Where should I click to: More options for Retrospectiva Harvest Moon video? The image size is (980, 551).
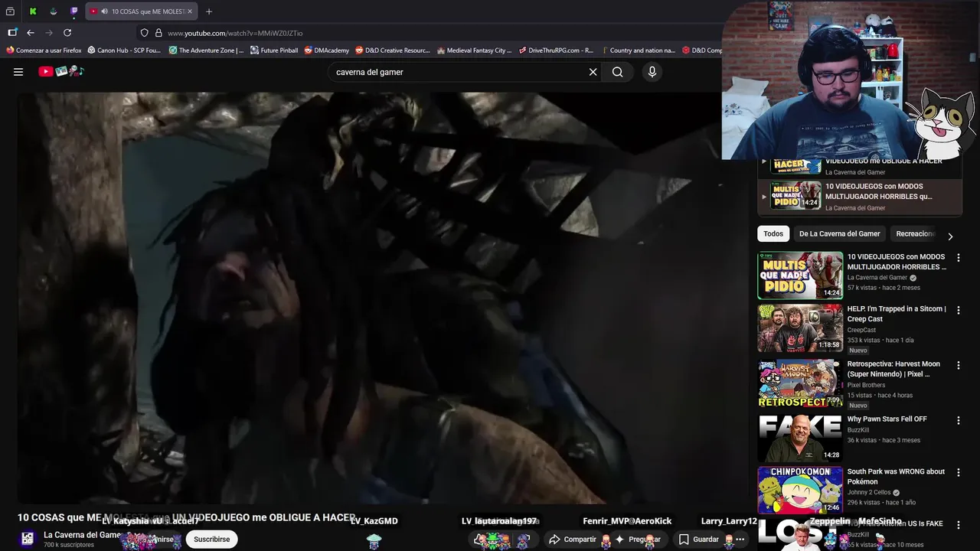958,365
